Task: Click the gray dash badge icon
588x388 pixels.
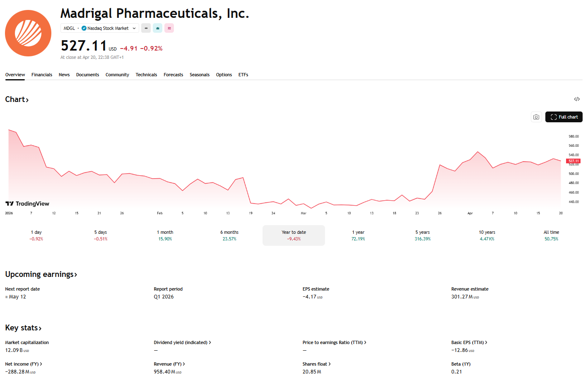Action: (x=146, y=28)
